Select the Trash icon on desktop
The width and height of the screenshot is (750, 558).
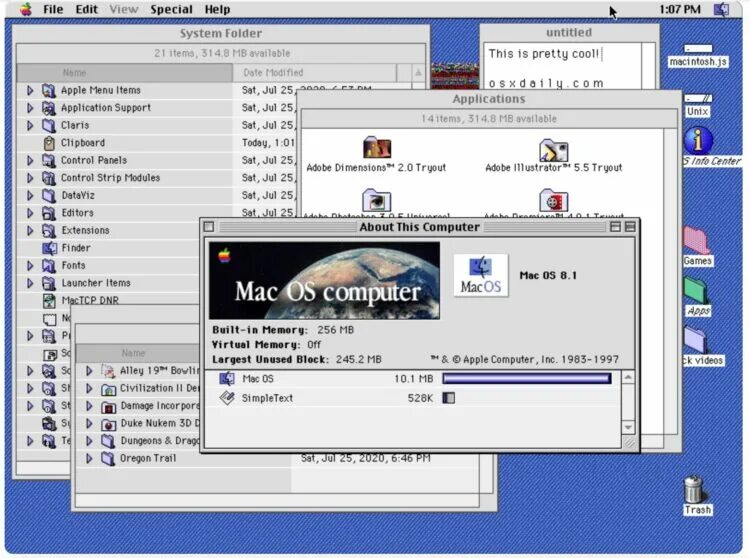point(694,489)
